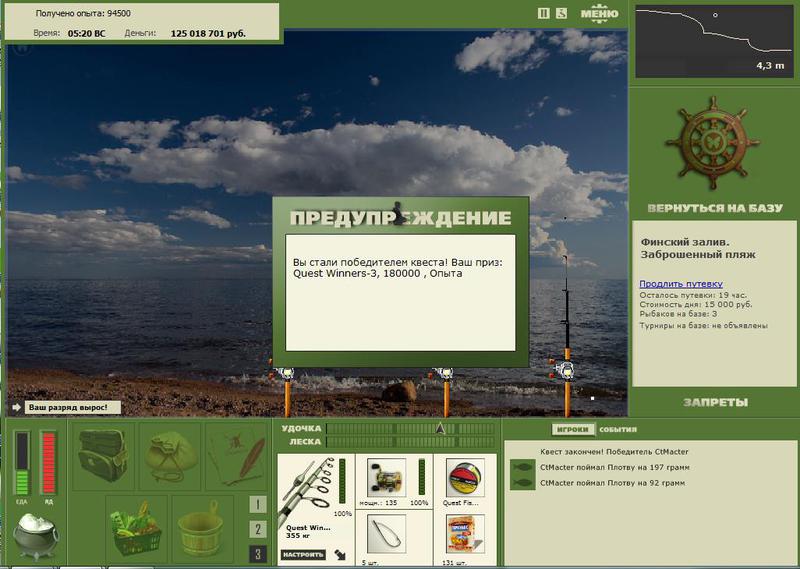Click the rod condition bar showing 100%

click(x=342, y=481)
